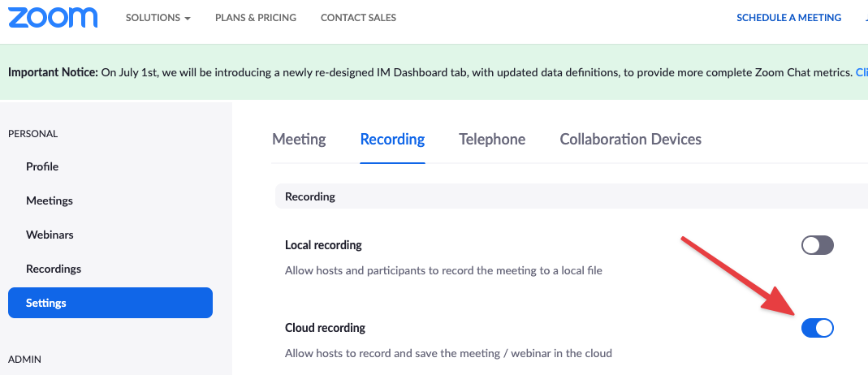
Task: Open Meetings in the sidebar
Action: [50, 200]
